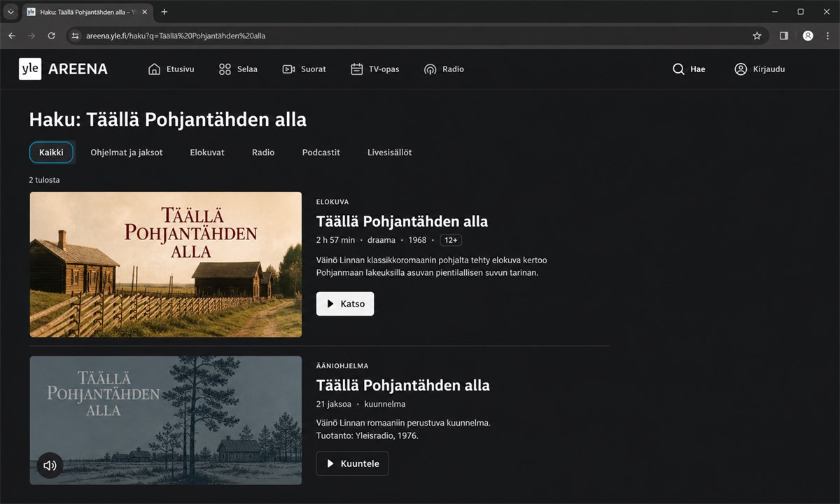Screen dimensions: 840x504
Task: Click the '2 tulosta' results count
Action: coord(44,180)
